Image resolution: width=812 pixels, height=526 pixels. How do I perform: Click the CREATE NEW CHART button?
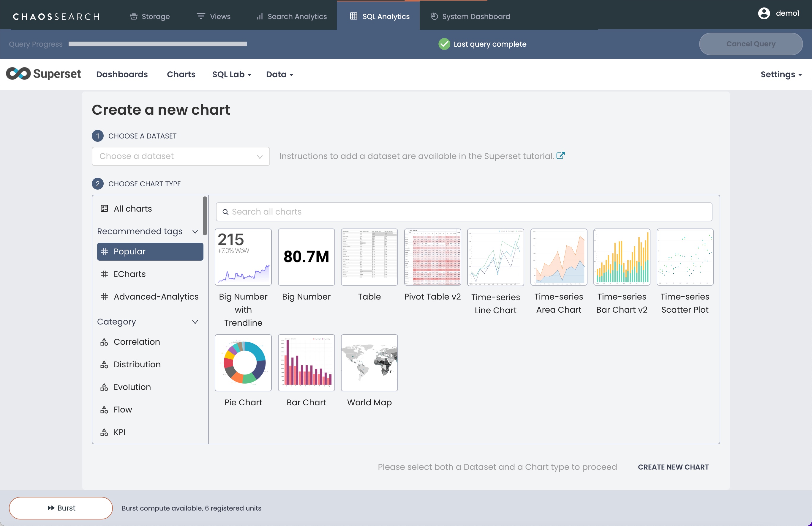coord(673,467)
